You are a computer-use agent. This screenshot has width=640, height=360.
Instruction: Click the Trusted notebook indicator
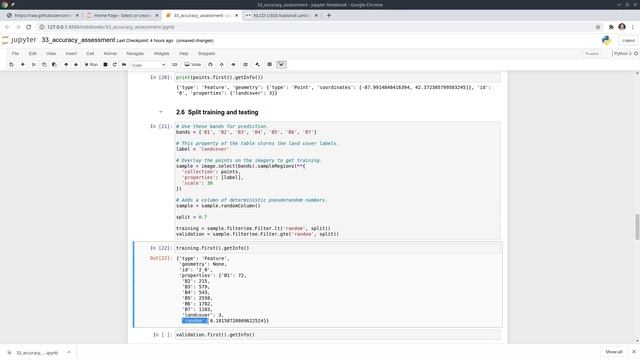point(591,53)
